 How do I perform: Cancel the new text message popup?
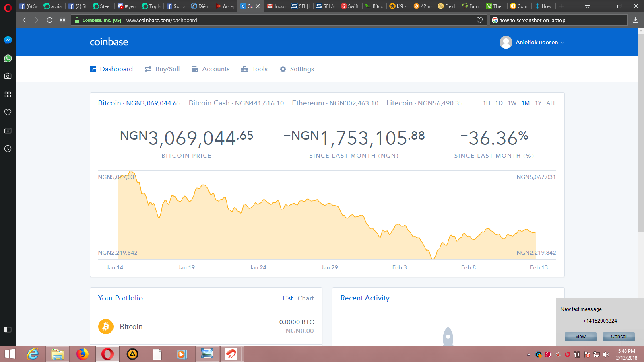tap(619, 337)
